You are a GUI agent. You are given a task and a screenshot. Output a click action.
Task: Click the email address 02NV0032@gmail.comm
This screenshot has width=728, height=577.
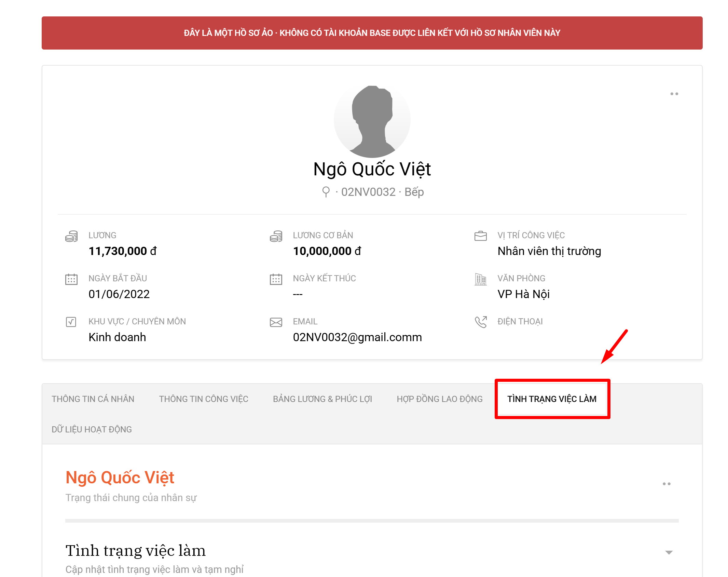tap(357, 337)
